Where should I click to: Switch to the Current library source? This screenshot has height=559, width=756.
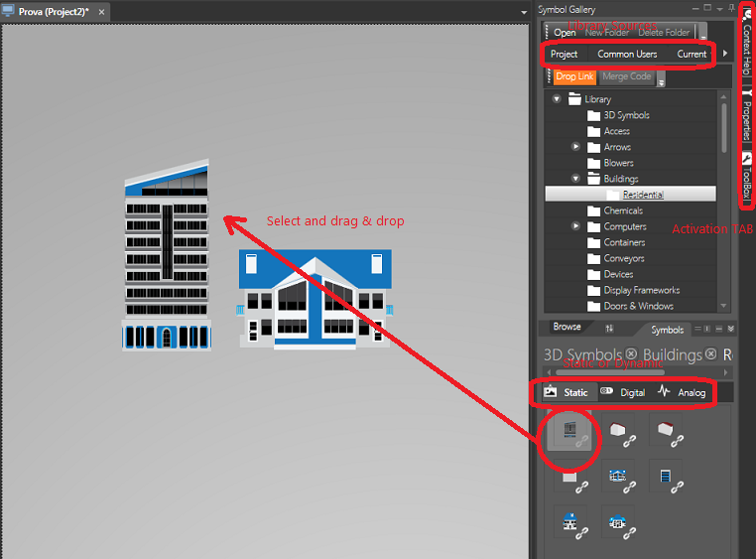point(692,54)
